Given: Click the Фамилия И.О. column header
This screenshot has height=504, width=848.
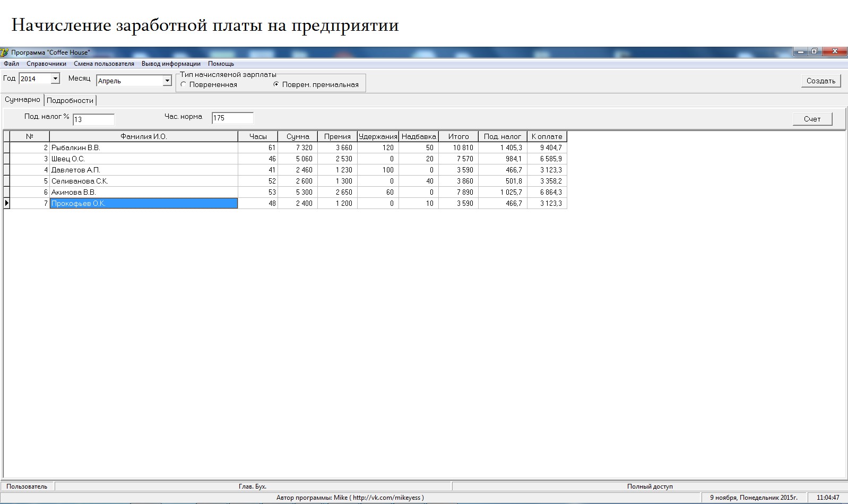Looking at the screenshot, I should coord(144,136).
